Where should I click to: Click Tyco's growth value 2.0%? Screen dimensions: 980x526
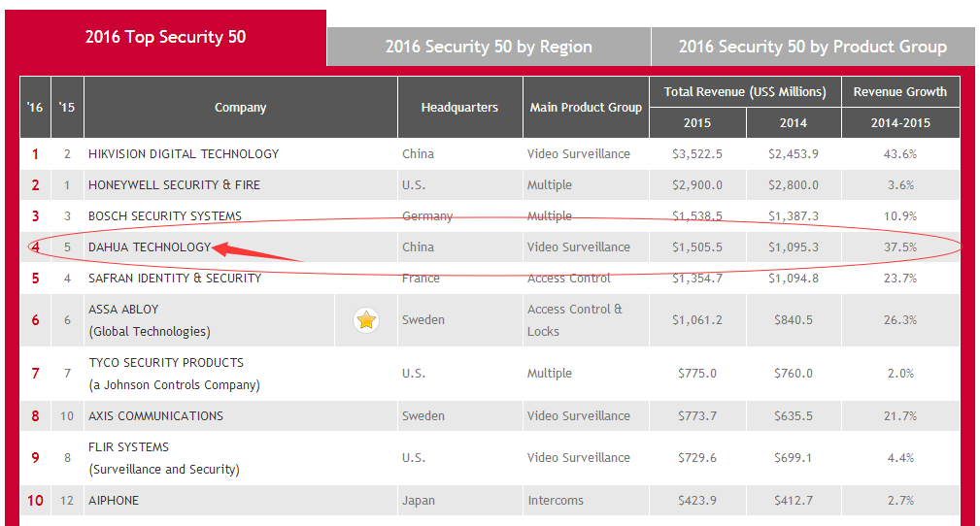[x=900, y=374]
